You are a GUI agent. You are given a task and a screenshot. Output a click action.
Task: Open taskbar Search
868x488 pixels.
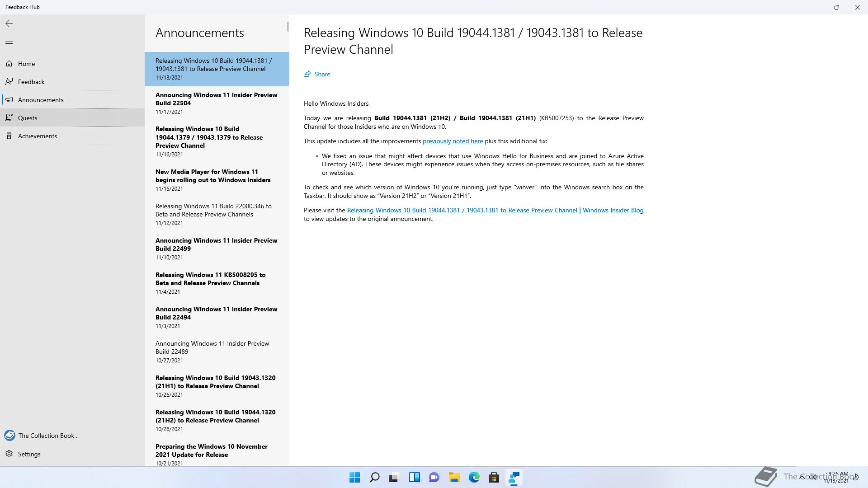pos(375,477)
